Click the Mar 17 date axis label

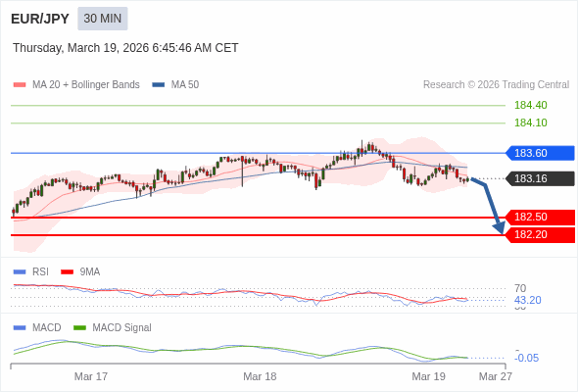click(x=91, y=376)
